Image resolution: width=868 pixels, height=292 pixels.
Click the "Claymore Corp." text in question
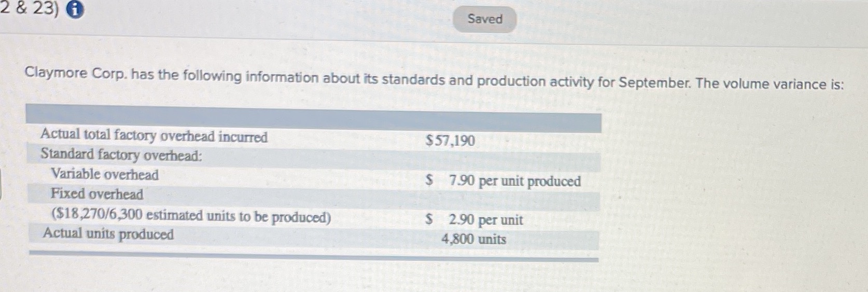(x=76, y=74)
